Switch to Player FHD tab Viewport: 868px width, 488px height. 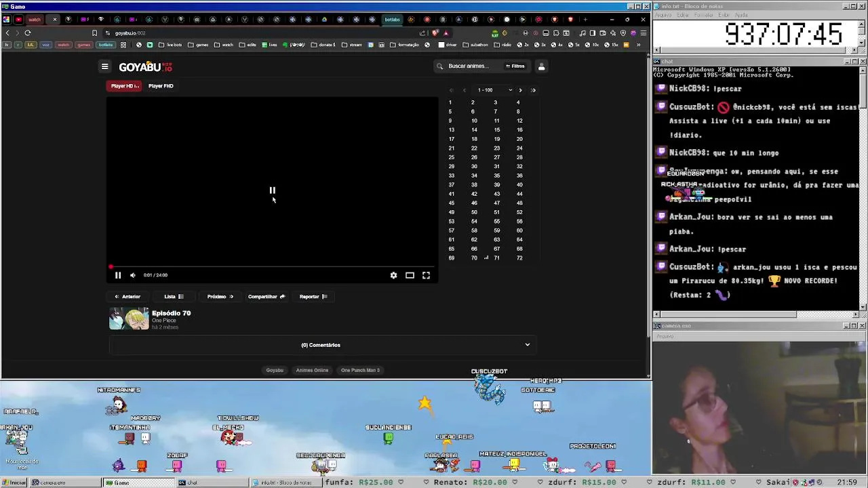[161, 86]
